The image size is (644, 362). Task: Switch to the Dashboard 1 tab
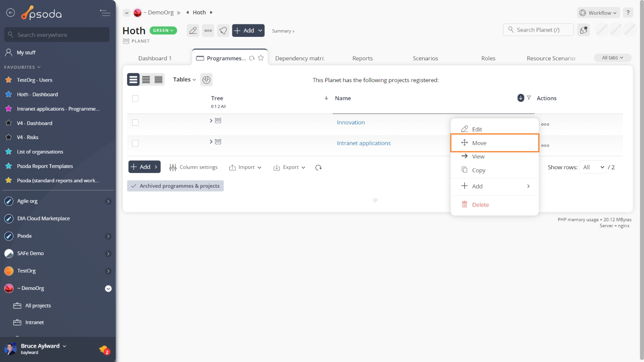(x=155, y=58)
